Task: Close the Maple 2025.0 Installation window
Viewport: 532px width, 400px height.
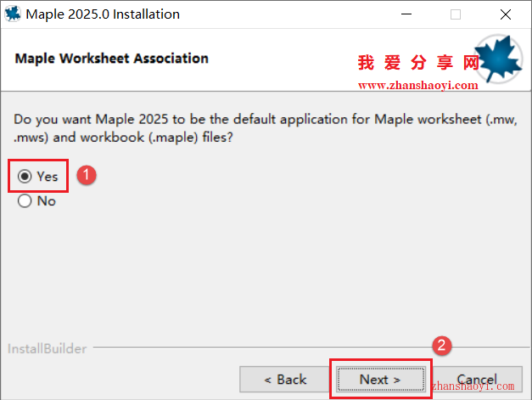Action: tap(506, 14)
